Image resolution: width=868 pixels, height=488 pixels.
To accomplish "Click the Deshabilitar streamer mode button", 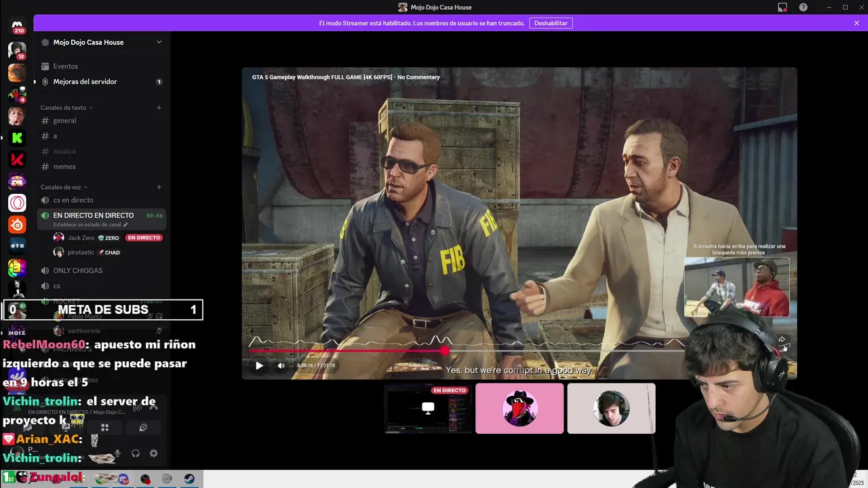I will pos(551,23).
